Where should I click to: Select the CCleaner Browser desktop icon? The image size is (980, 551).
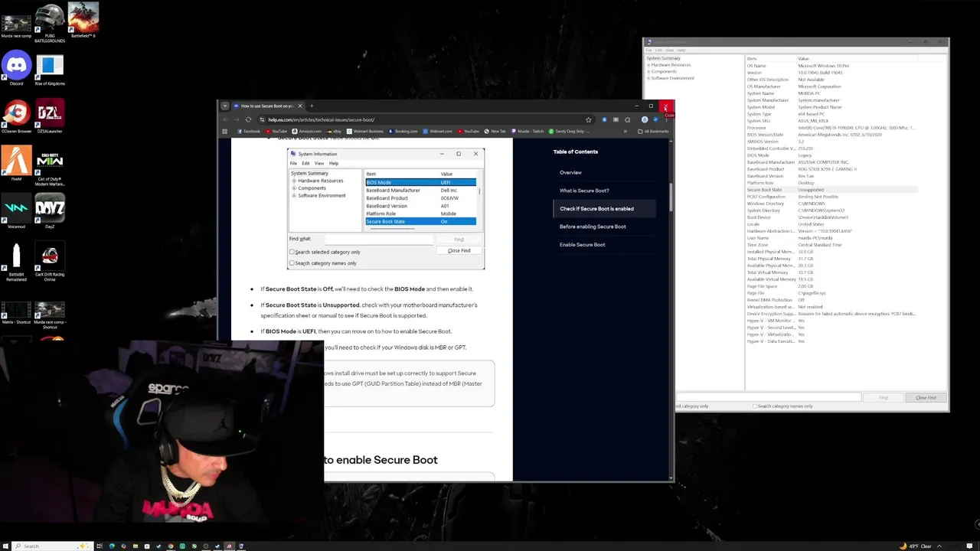coord(16,116)
